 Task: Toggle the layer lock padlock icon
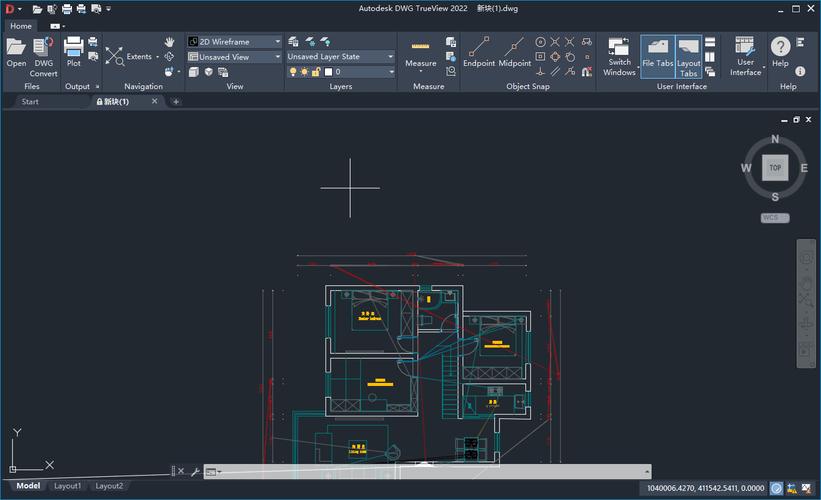pyautogui.click(x=316, y=72)
